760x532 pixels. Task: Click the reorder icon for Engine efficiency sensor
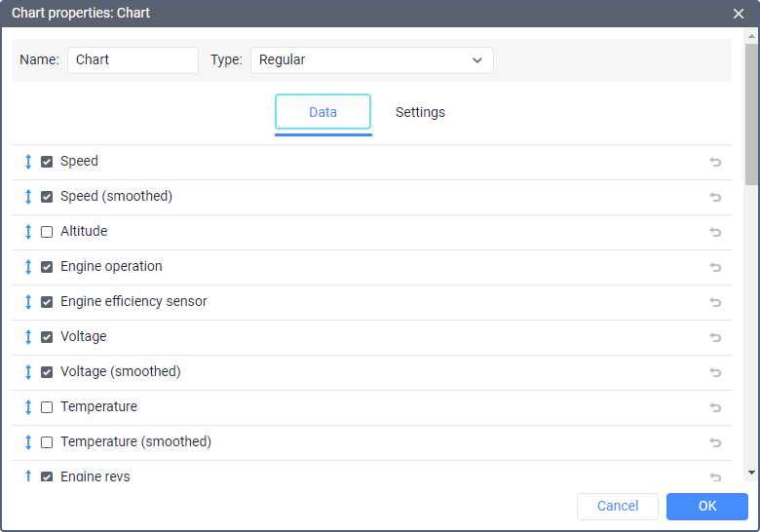click(x=28, y=302)
